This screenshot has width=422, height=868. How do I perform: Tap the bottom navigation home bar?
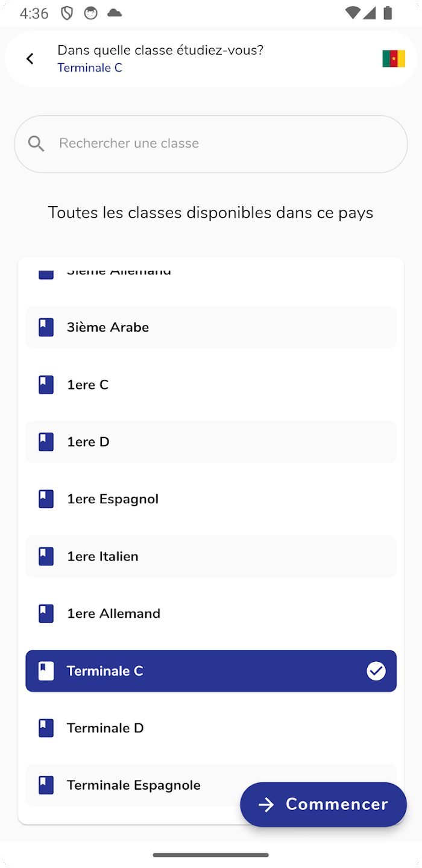click(x=211, y=855)
